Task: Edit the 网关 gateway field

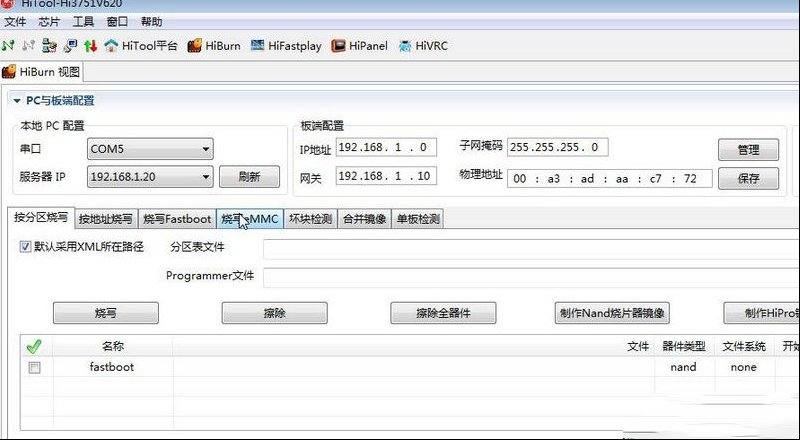Action: tap(386, 176)
